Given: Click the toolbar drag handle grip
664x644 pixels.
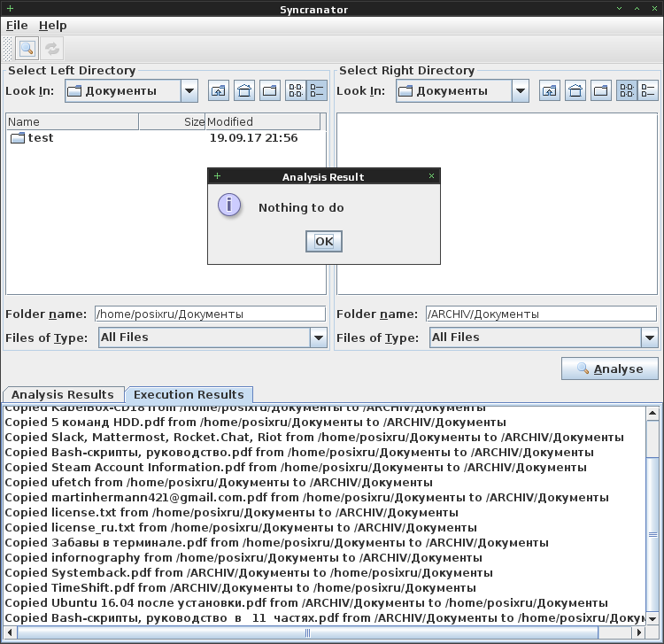Looking at the screenshot, I should click(x=8, y=49).
